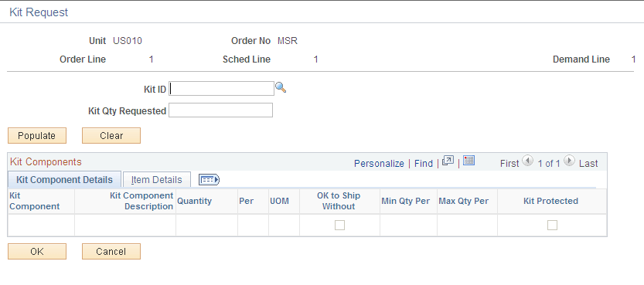Toggle Kit Protected checkbox

coord(553,225)
